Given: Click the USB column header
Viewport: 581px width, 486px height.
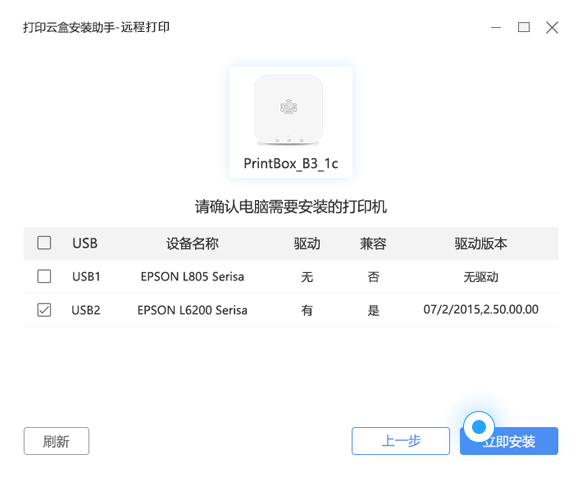Looking at the screenshot, I should [85, 243].
